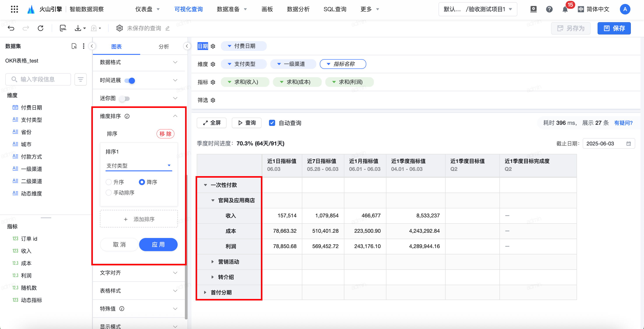Expand the 营销活动 row
The image size is (644, 329).
pos(212,262)
